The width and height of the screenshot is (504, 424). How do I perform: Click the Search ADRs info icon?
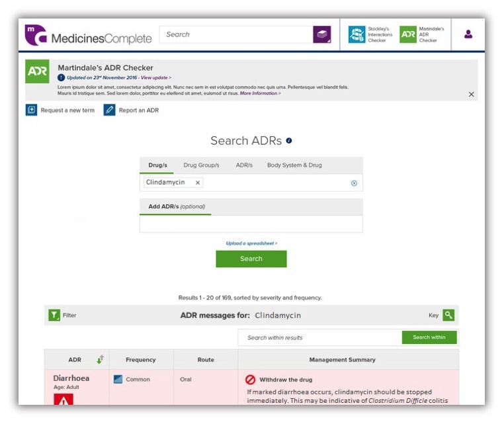(x=289, y=141)
